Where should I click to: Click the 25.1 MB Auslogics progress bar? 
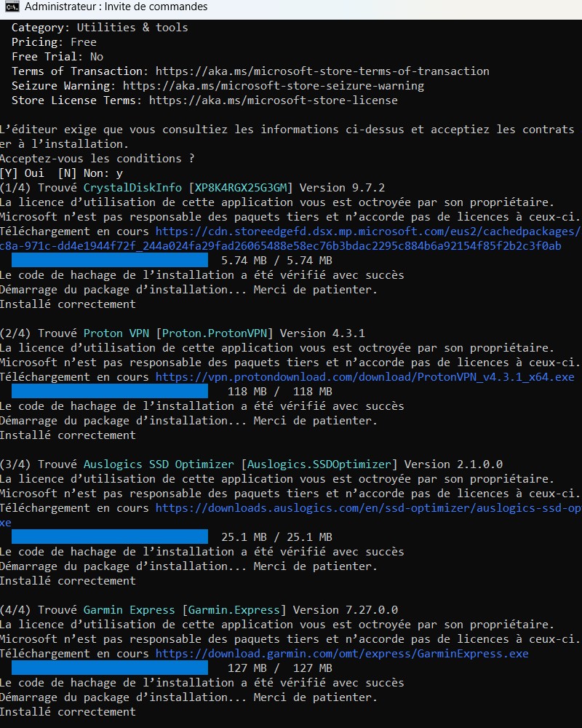click(x=110, y=537)
